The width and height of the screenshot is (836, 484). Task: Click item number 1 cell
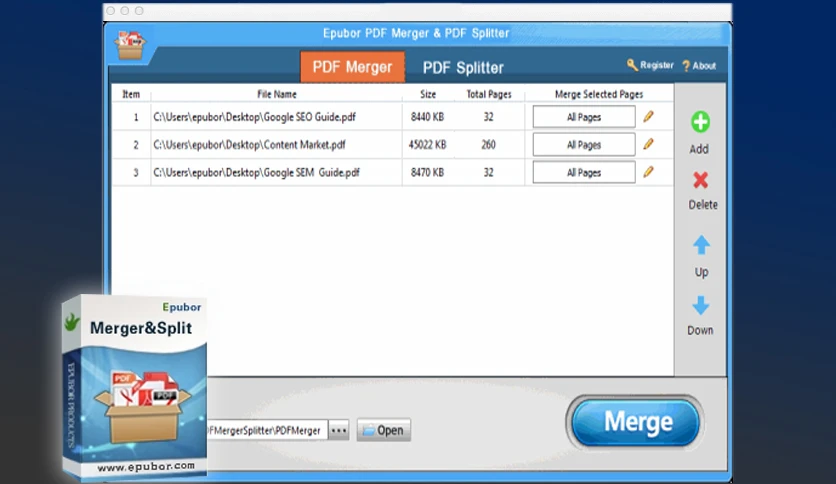tap(136, 117)
